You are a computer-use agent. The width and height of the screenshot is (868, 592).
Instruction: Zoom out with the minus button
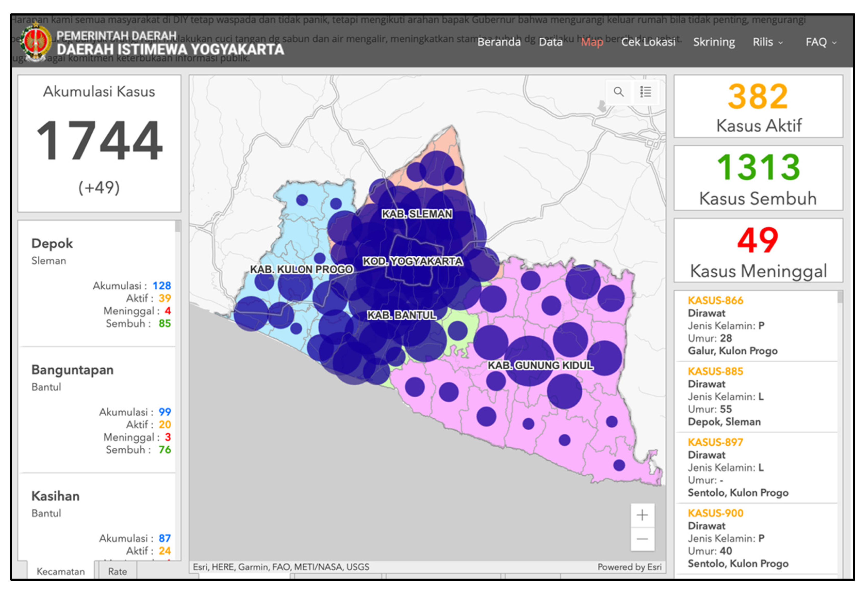click(x=642, y=539)
